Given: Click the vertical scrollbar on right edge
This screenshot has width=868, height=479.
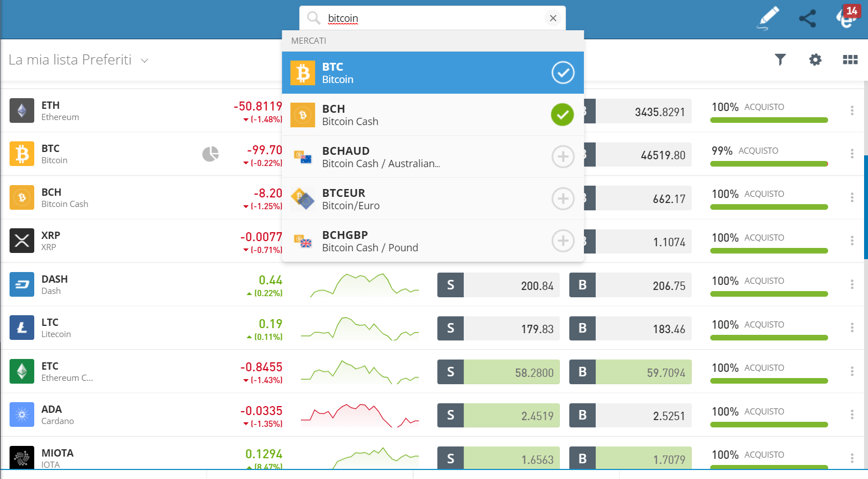Looking at the screenshot, I should point(865,208).
